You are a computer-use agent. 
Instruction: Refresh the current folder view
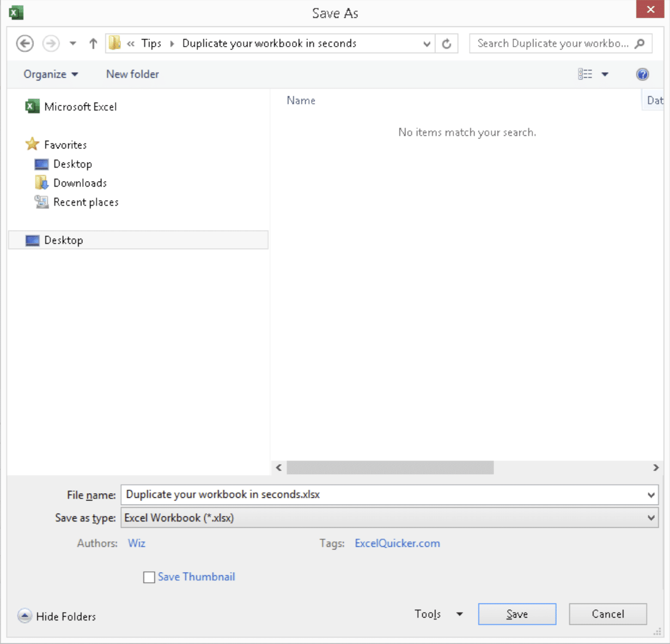(447, 43)
